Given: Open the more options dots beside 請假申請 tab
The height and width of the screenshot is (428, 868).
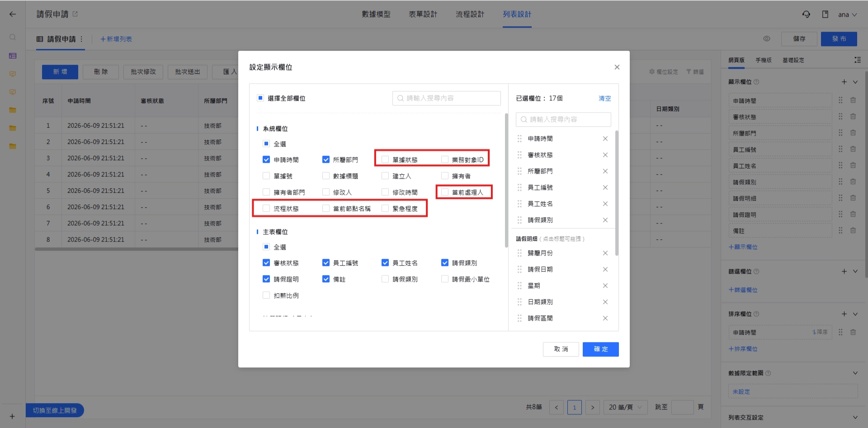Looking at the screenshot, I should coord(81,39).
